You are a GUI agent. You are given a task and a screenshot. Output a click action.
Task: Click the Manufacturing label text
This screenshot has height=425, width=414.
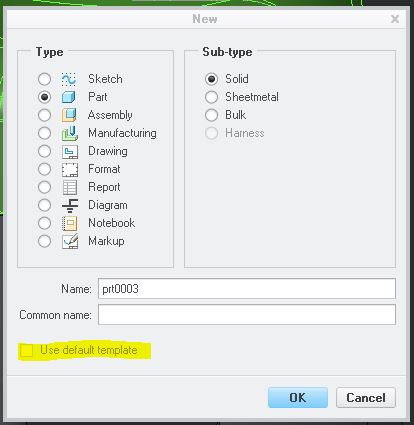(x=122, y=133)
